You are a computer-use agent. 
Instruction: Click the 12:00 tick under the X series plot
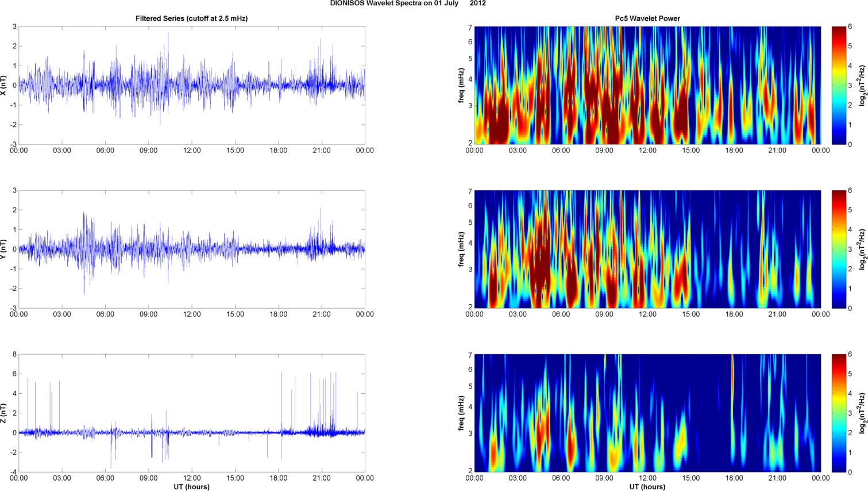tap(192, 150)
